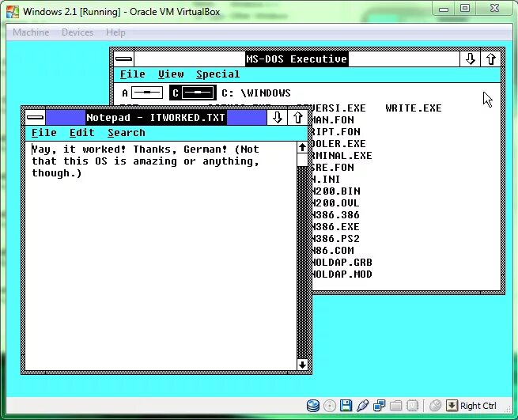This screenshot has width=518, height=420.
Task: Open MS-DOS Executive Special menu
Action: pos(218,74)
